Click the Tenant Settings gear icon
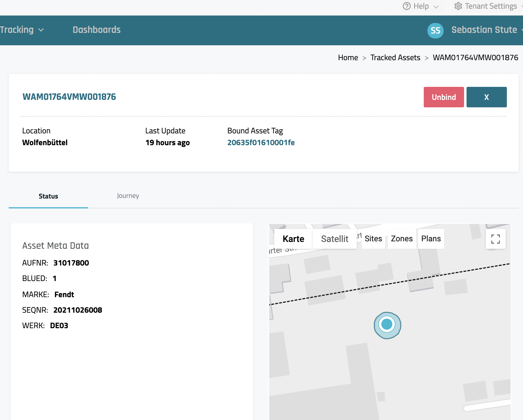Viewport: 523px width, 420px height. pos(458,6)
